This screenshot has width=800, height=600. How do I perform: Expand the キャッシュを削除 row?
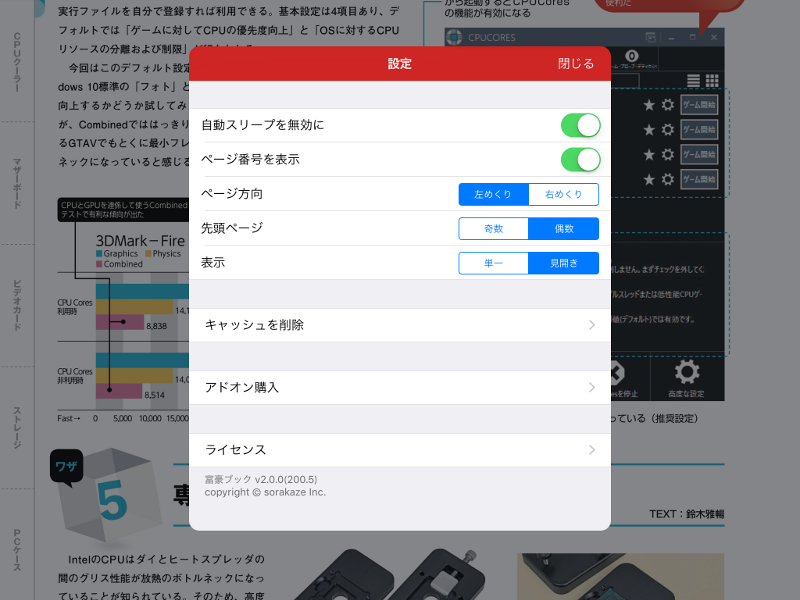point(398,325)
